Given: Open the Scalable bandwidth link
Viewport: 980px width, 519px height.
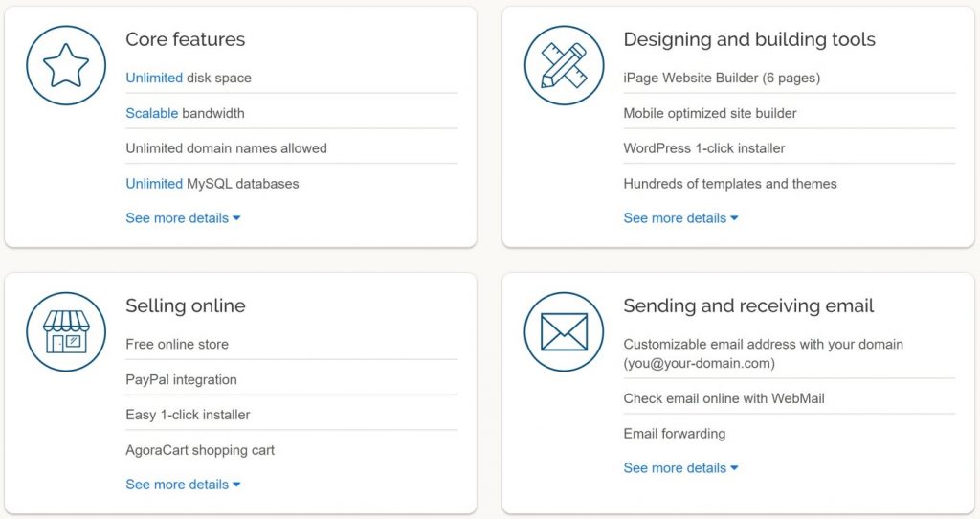Looking at the screenshot, I should [152, 113].
